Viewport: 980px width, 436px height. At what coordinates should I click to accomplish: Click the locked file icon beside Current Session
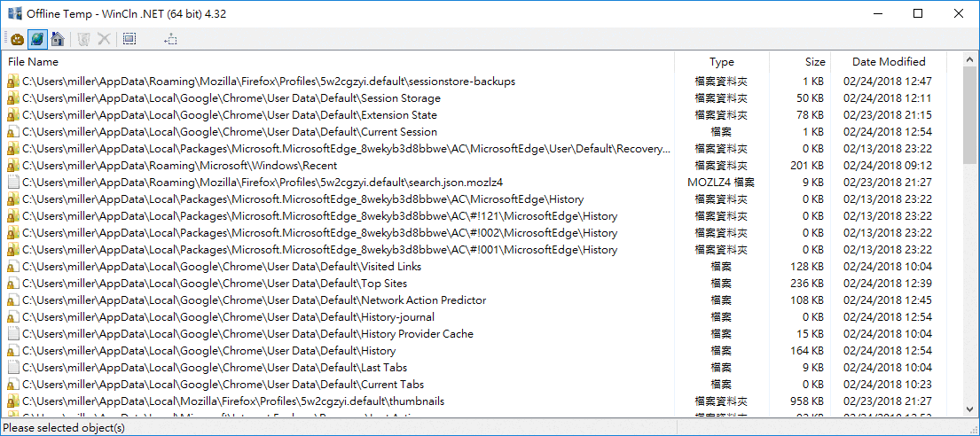(x=13, y=132)
